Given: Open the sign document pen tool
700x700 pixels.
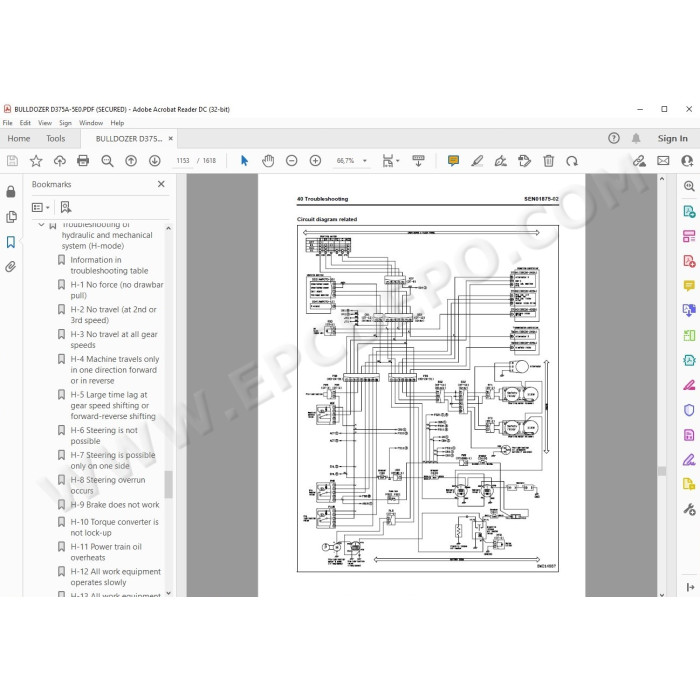Looking at the screenshot, I should pos(501,161).
